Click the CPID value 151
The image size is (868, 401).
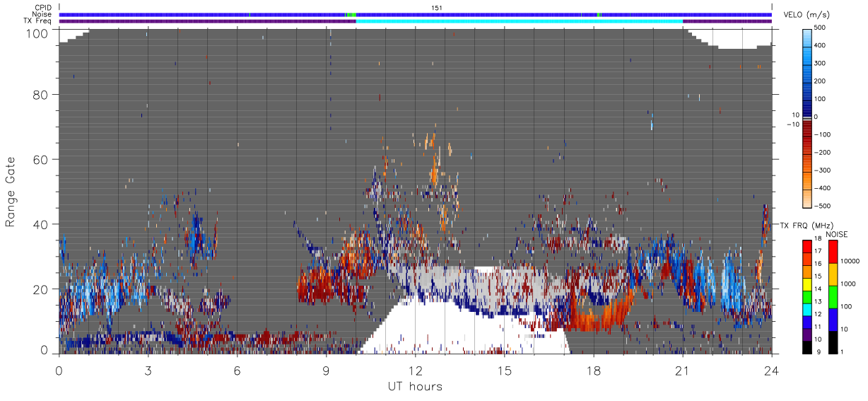436,8
